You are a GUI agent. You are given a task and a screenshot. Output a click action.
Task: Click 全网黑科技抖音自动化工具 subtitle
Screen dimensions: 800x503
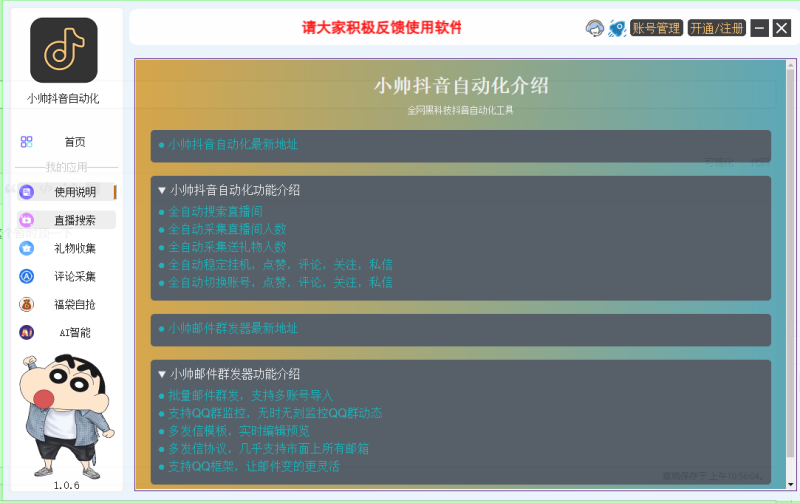[x=460, y=111]
